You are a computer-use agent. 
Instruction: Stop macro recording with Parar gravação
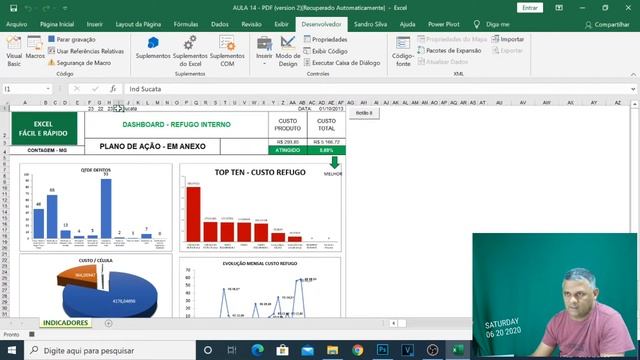(72, 40)
